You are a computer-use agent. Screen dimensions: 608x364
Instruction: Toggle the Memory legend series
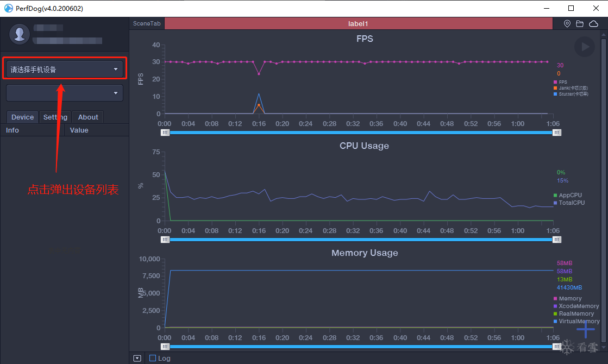coord(568,298)
